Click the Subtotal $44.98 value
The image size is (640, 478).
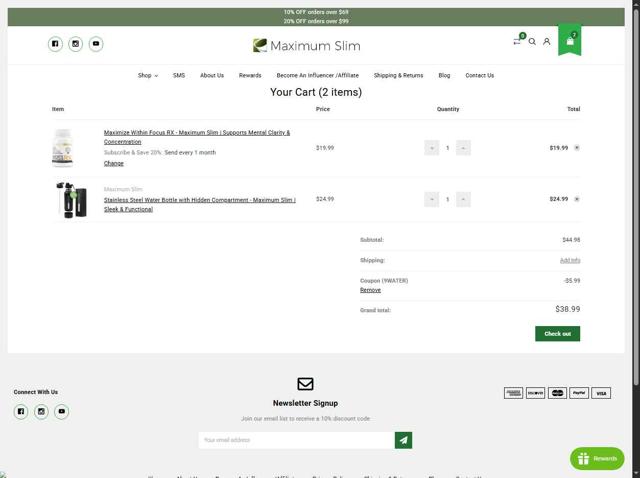[571, 240]
